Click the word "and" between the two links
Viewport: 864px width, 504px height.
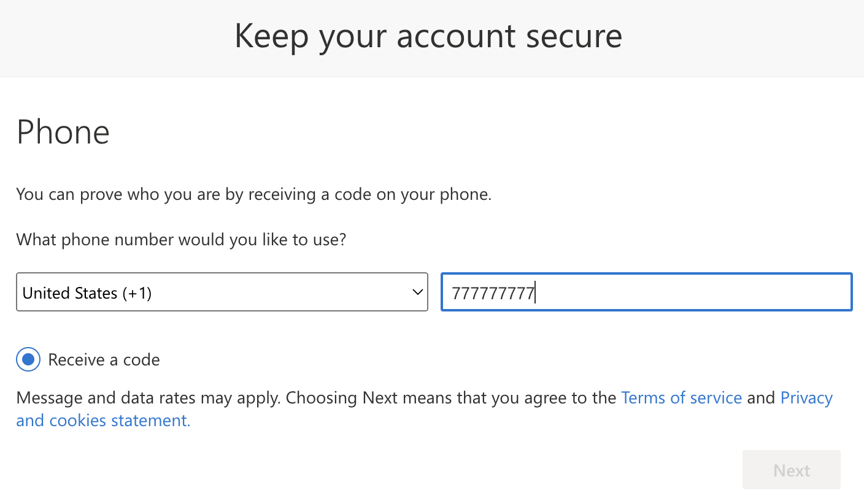click(761, 398)
